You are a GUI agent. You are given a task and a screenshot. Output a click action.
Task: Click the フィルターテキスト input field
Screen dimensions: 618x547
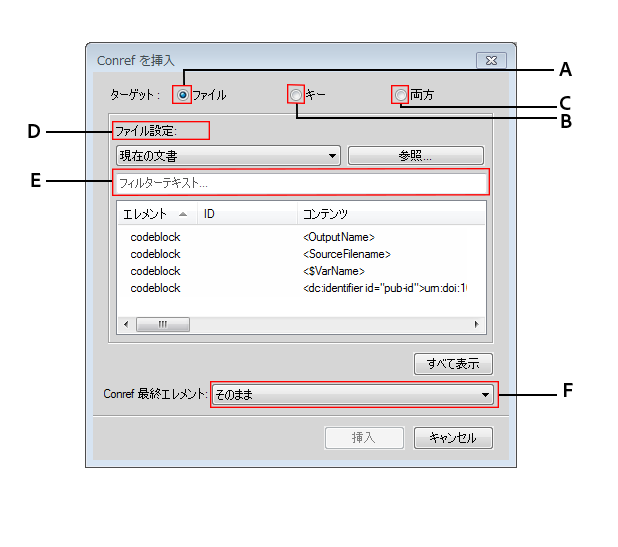coord(301,183)
